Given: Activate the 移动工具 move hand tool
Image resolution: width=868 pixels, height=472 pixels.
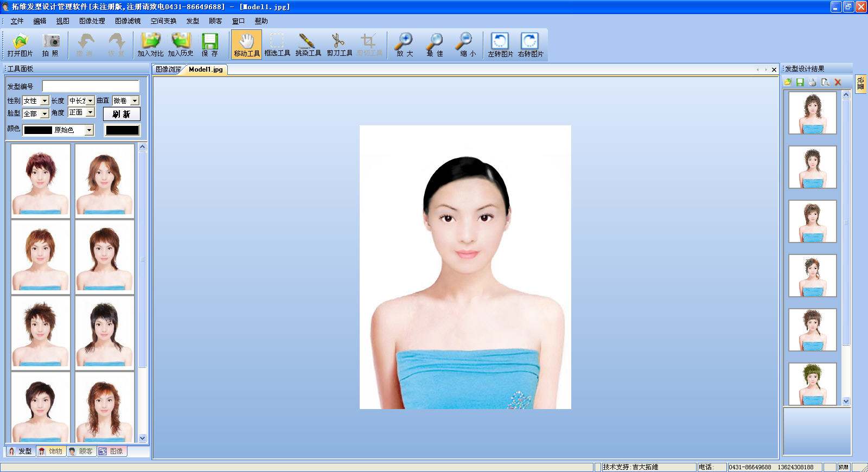Looking at the screenshot, I should point(247,44).
